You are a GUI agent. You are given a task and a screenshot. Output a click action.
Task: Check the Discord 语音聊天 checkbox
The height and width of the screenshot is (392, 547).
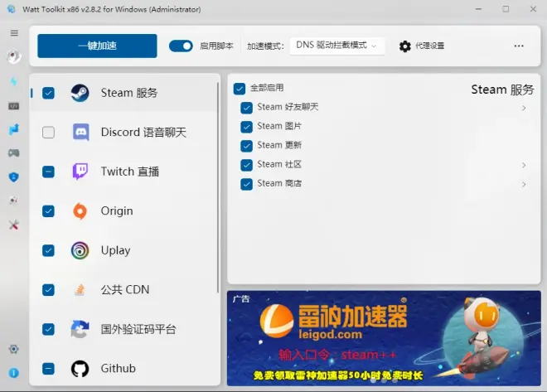click(49, 133)
